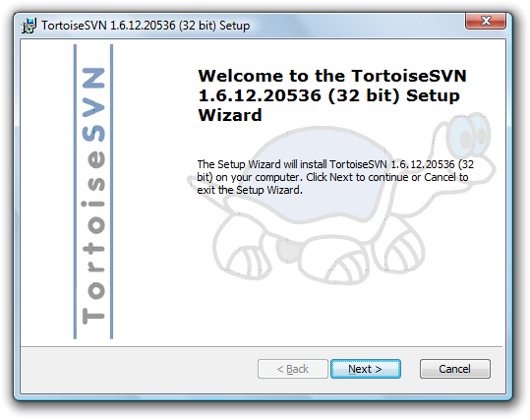Cancel the TortoiseSVN setup wizard
The width and height of the screenshot is (530, 420).
pos(454,369)
